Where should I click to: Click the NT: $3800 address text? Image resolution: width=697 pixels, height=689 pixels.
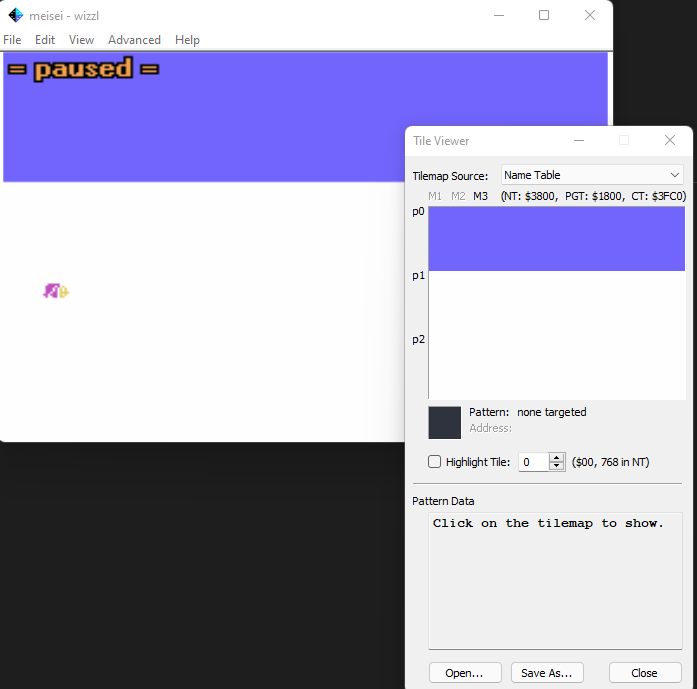529,196
